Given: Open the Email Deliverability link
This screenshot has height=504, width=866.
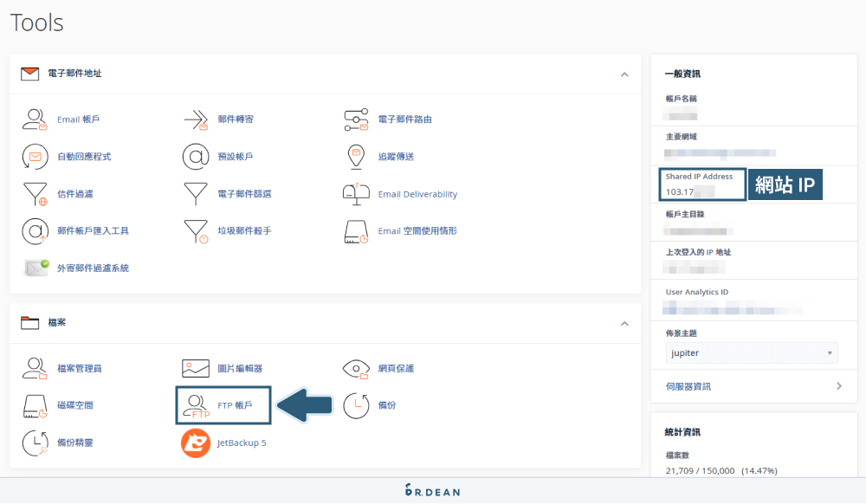Looking at the screenshot, I should (416, 194).
